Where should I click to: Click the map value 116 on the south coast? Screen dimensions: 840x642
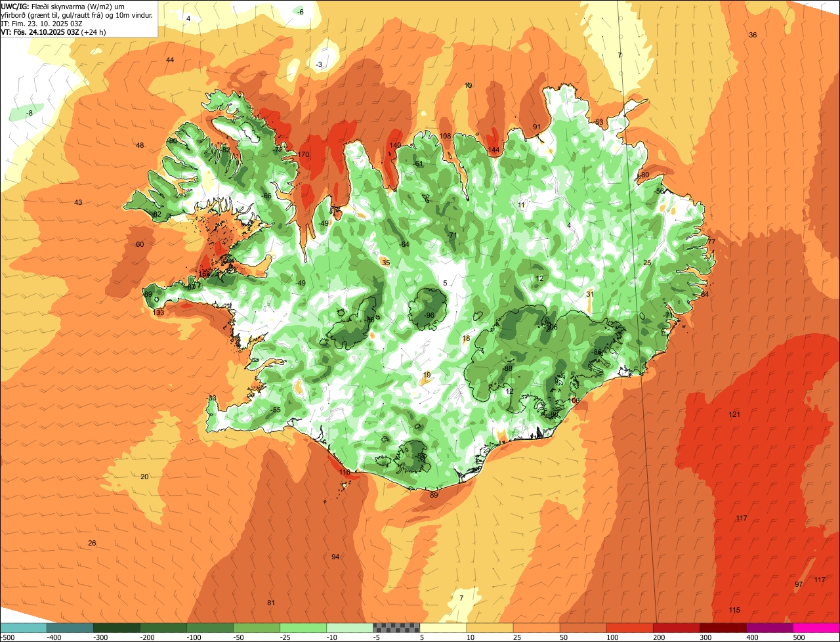coord(345,473)
